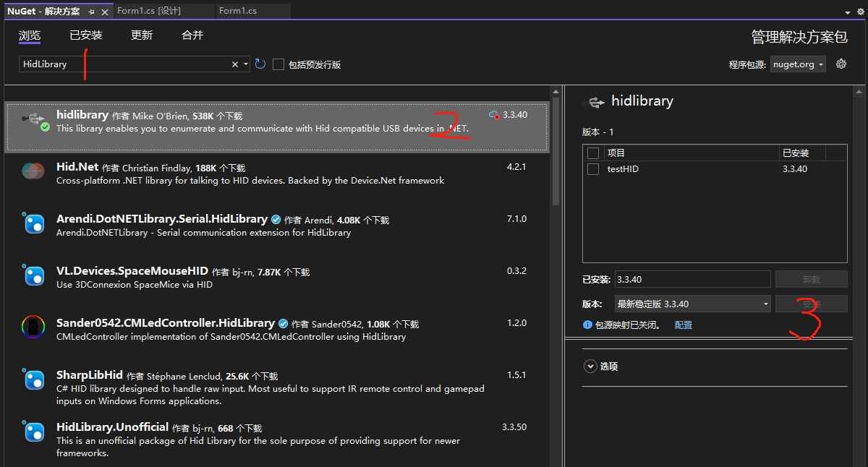The width and height of the screenshot is (868, 467).
Task: Click the verified badge next to Arendi package name
Action: (x=276, y=219)
